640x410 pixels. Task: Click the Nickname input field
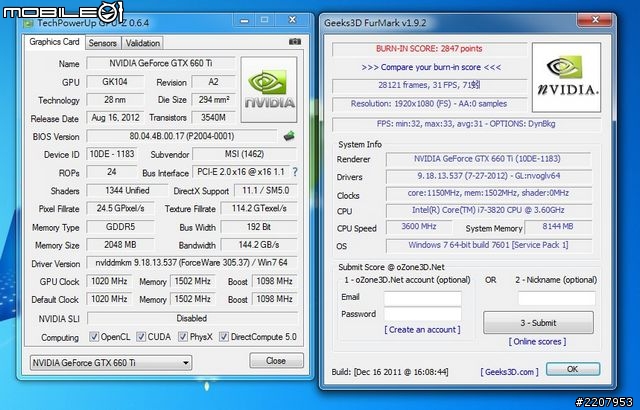556,298
